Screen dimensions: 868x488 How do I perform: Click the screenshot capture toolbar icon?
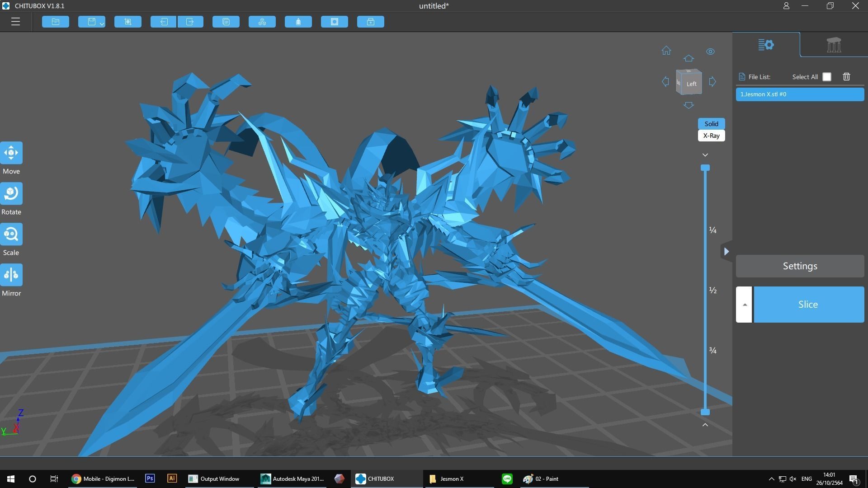click(128, 22)
